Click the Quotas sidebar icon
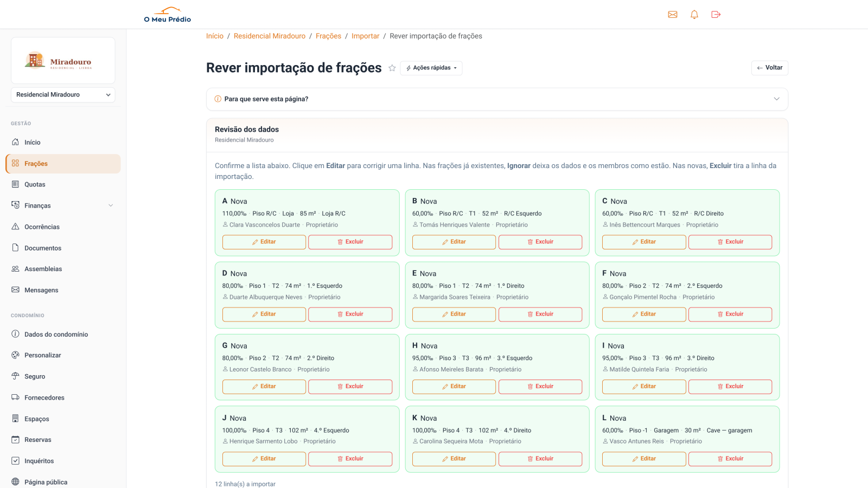The image size is (868, 488). [x=16, y=184]
